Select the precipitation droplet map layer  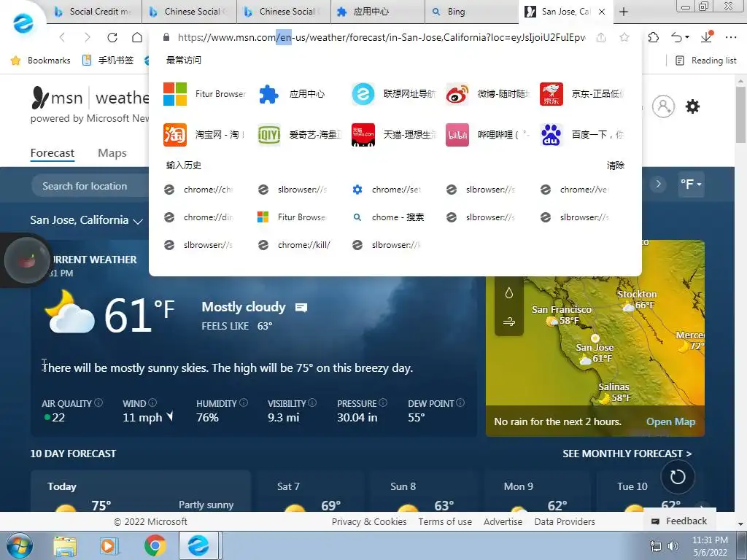pos(508,293)
